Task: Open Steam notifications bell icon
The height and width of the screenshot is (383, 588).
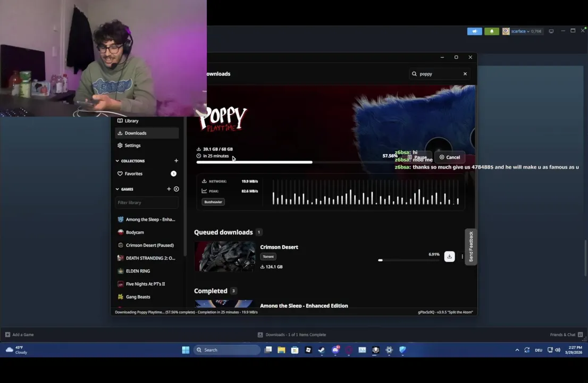Action: pos(492,31)
